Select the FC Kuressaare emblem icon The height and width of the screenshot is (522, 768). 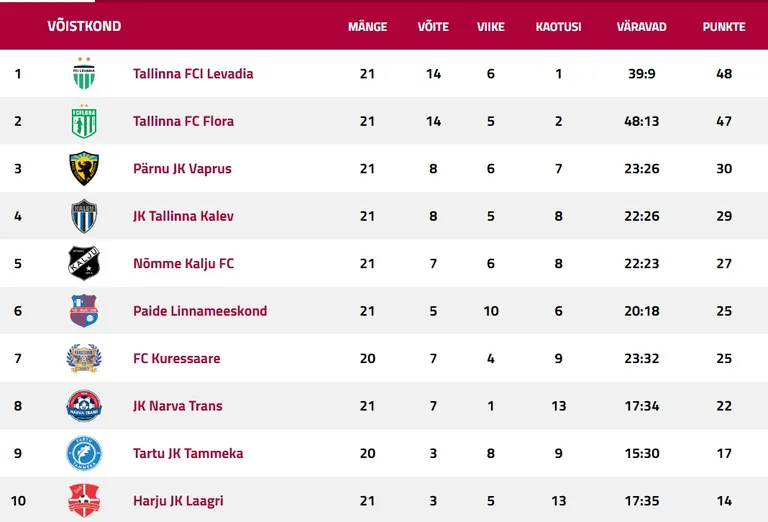click(x=84, y=358)
